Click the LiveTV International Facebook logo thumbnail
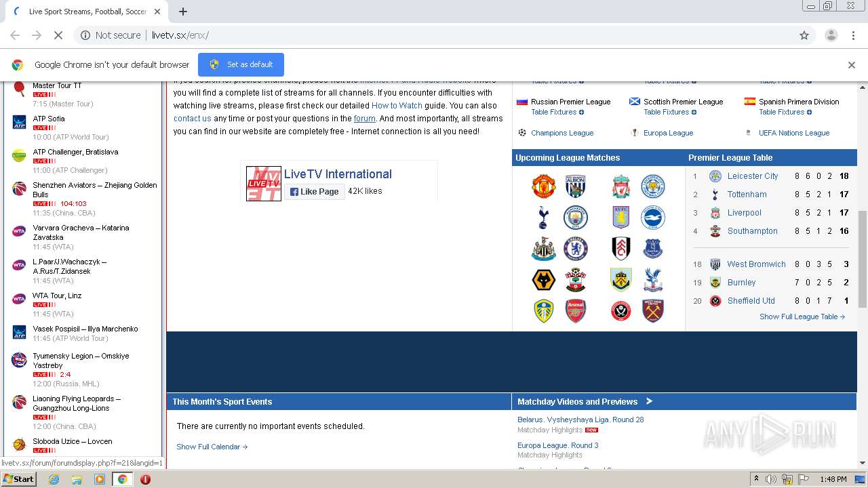 (264, 183)
